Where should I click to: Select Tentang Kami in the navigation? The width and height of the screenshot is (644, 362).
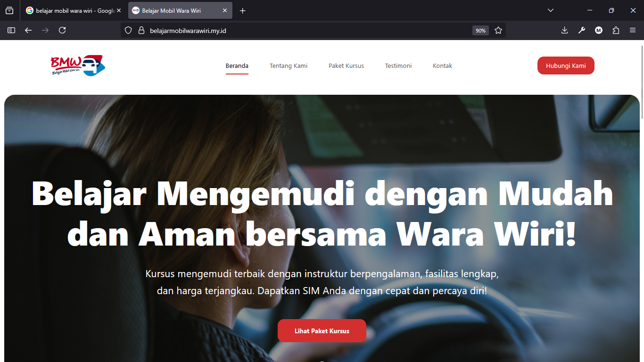[x=289, y=66]
